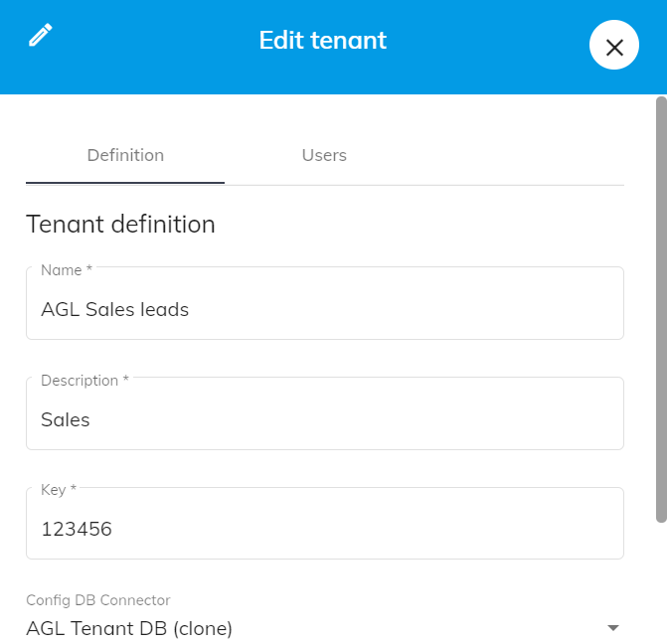Select the Definition tab
Screen dimensions: 667x644
[x=125, y=155]
